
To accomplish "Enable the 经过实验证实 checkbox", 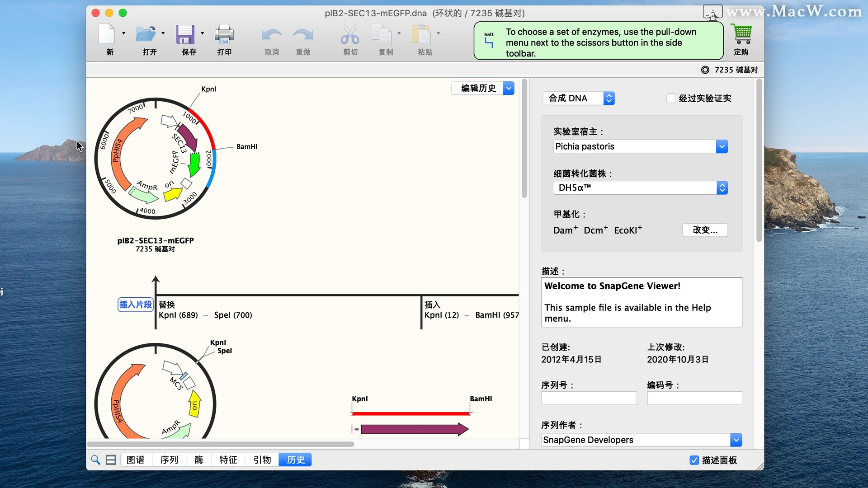I will (x=671, y=99).
